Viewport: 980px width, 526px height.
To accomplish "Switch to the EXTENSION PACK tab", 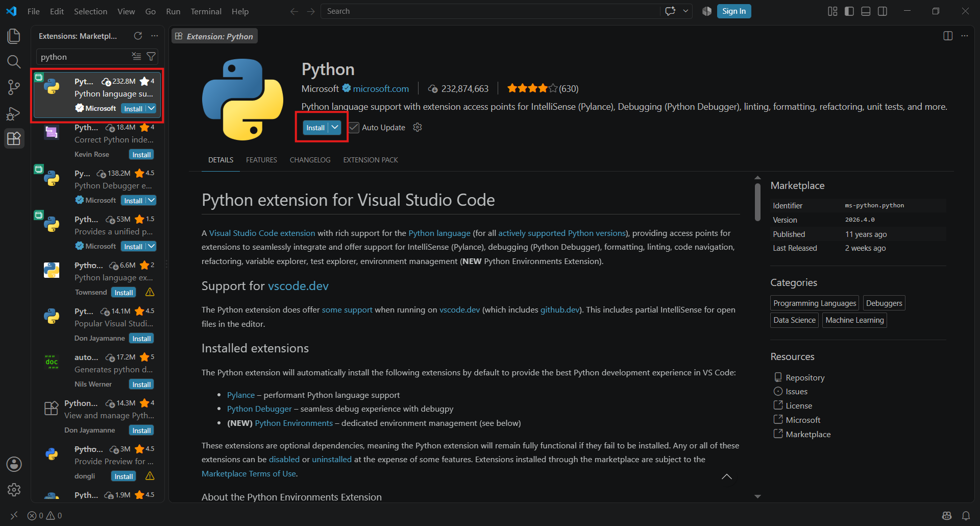I will coord(371,160).
